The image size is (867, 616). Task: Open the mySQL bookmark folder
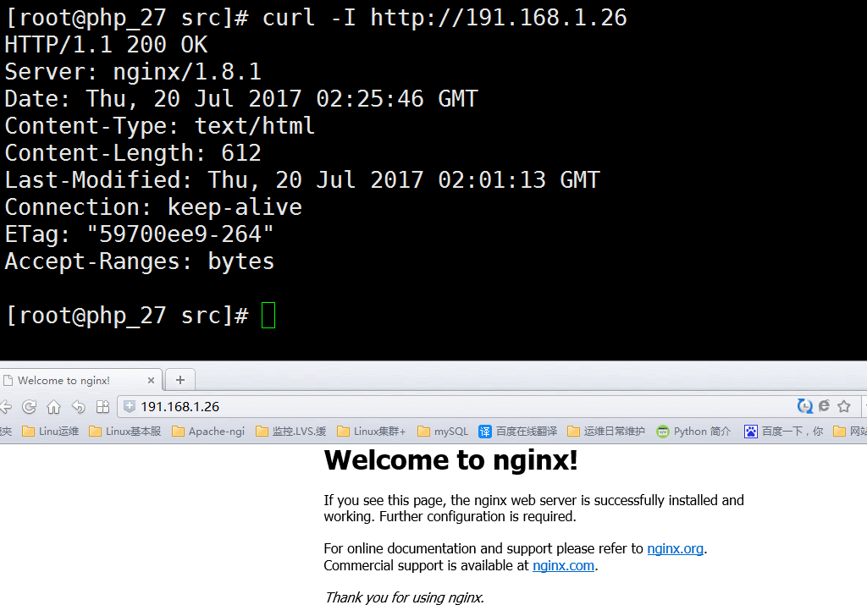443,432
